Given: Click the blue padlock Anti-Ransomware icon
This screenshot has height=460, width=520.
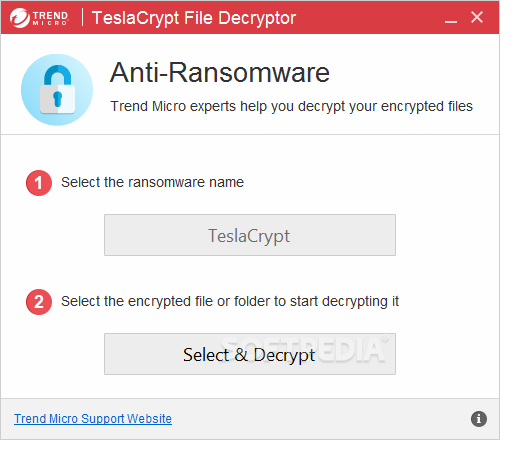Looking at the screenshot, I should [x=57, y=90].
